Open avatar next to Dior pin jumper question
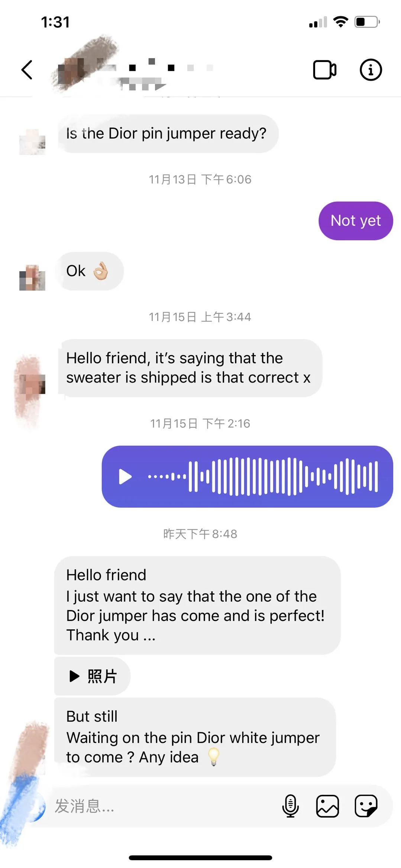The height and width of the screenshot is (868, 401). click(x=32, y=142)
